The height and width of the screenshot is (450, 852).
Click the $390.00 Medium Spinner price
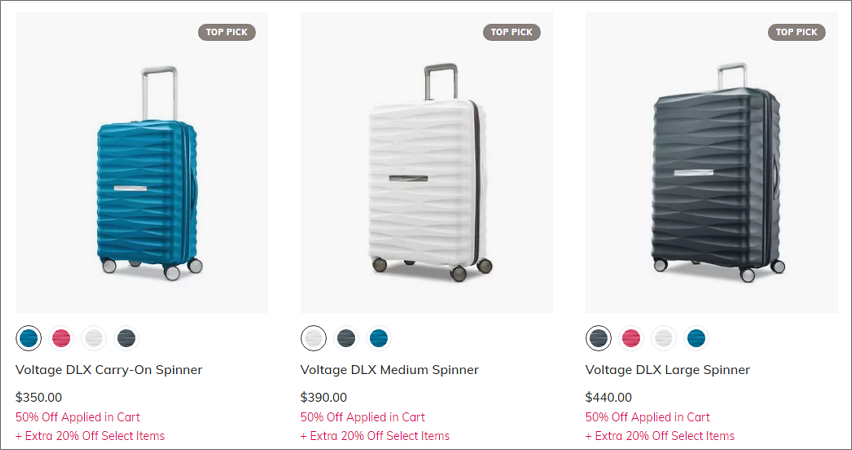click(x=323, y=397)
